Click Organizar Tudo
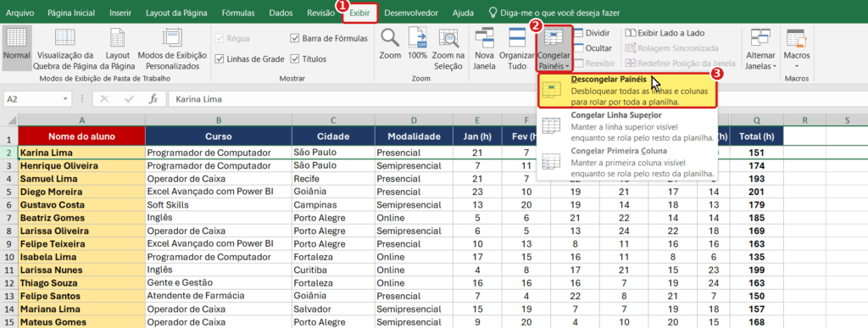The width and height of the screenshot is (868, 328). [x=517, y=47]
